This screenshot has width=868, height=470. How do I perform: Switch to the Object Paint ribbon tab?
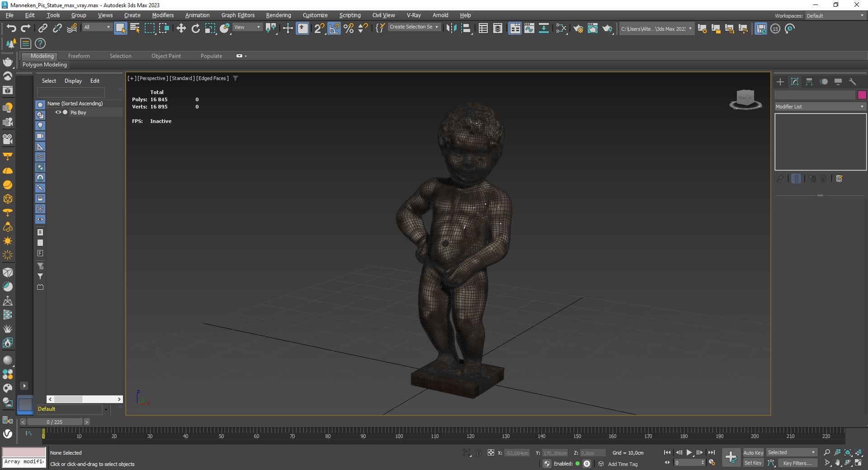coord(166,56)
